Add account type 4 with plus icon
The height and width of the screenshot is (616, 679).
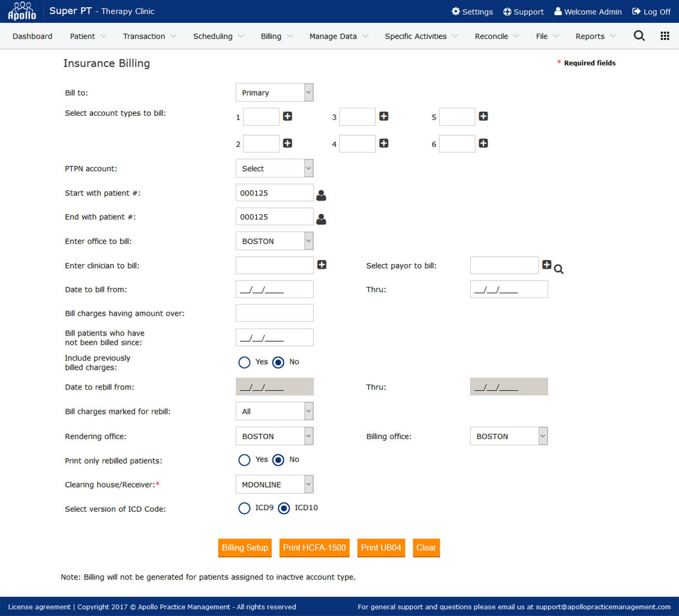(384, 143)
